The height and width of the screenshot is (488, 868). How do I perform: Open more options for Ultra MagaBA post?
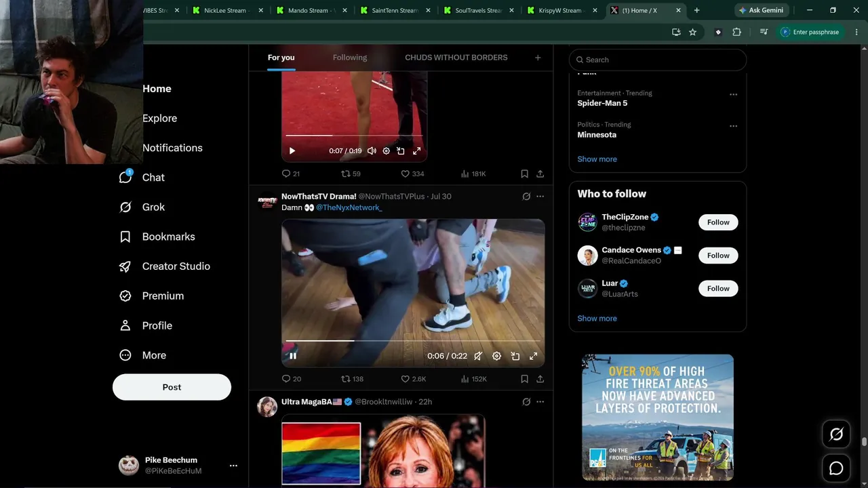coord(540,402)
